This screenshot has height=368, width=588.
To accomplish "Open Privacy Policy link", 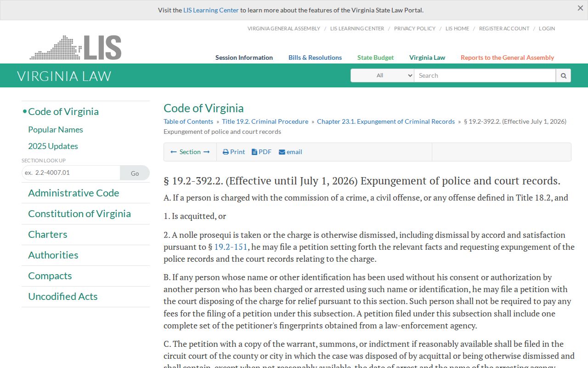I will click(x=415, y=29).
